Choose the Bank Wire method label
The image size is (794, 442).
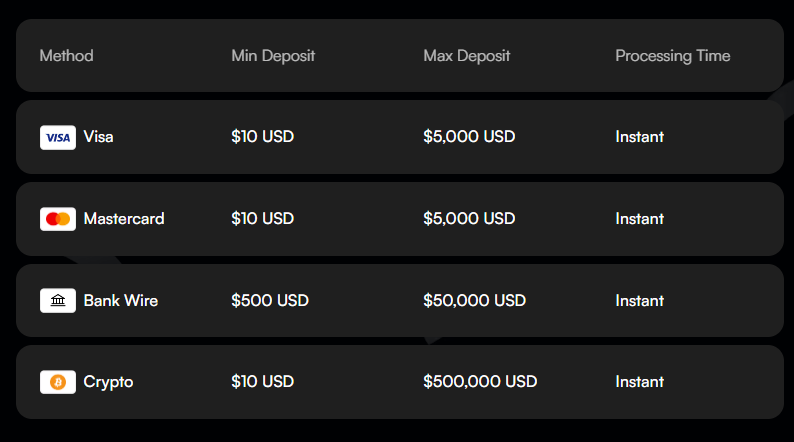coord(120,301)
